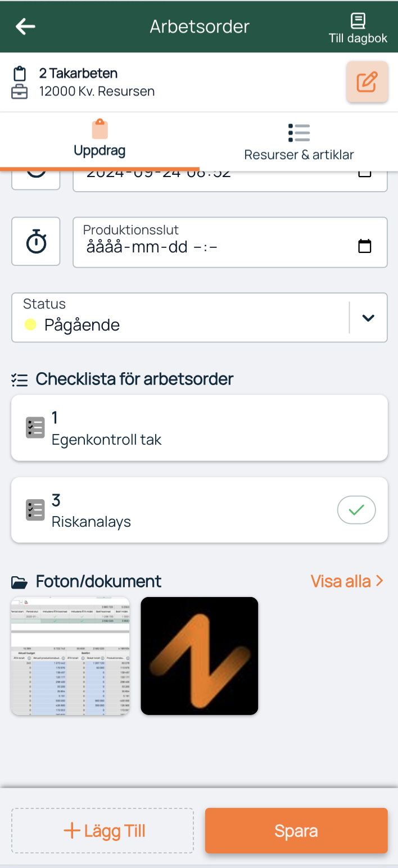398x868 pixels.
Task: Click the yellow status color dot
Action: coord(30,324)
